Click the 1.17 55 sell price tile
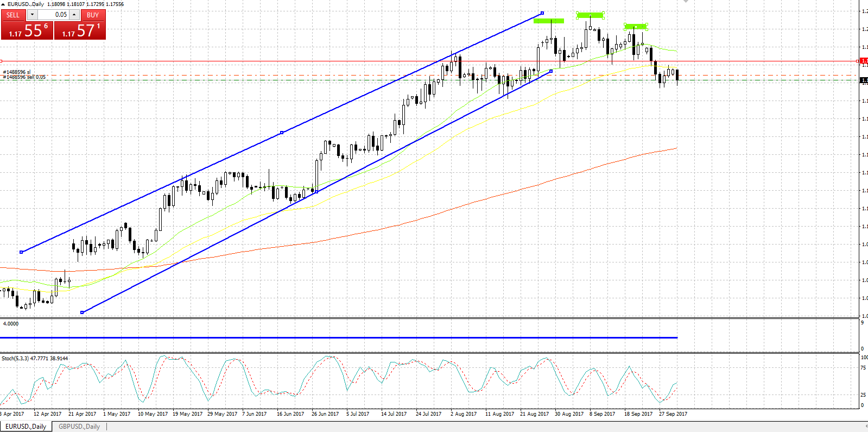 tap(27, 30)
